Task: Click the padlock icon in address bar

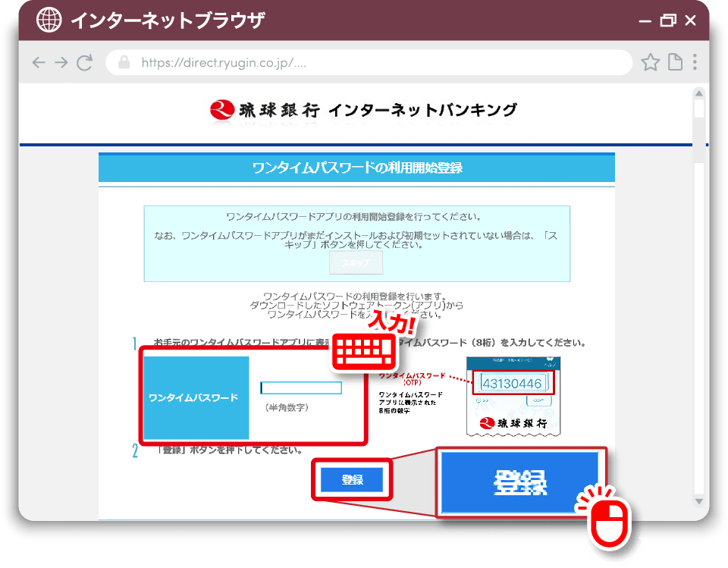Action: point(122,62)
